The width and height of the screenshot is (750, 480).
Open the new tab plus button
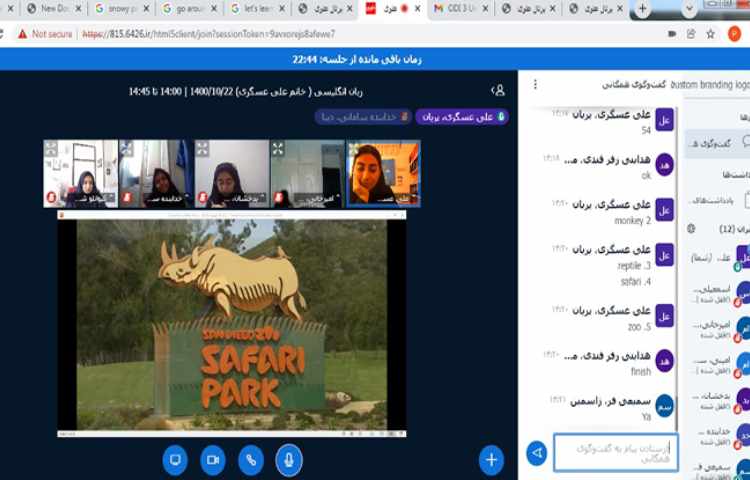pyautogui.click(x=642, y=9)
